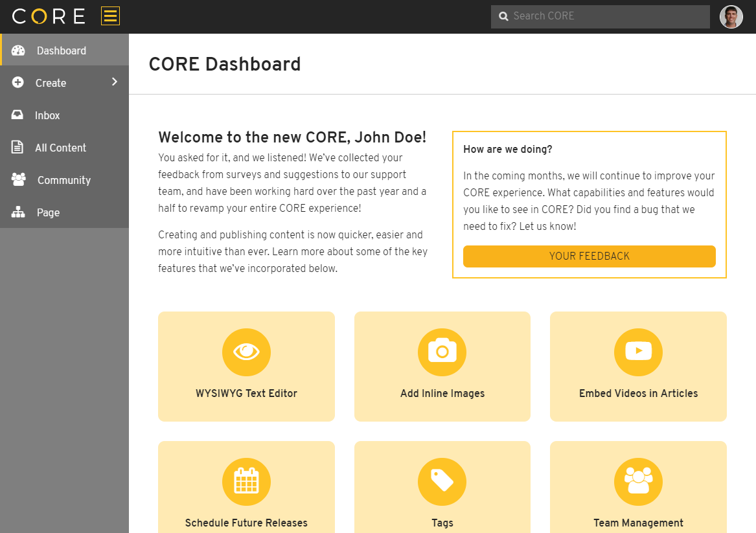The image size is (756, 533).
Task: Open the user profile avatar menu
Action: click(x=731, y=17)
